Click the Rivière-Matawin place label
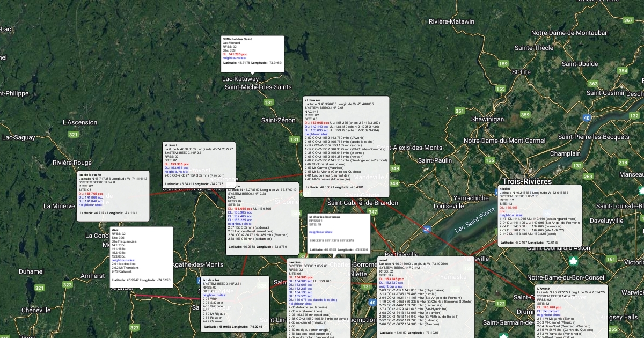 452,21
